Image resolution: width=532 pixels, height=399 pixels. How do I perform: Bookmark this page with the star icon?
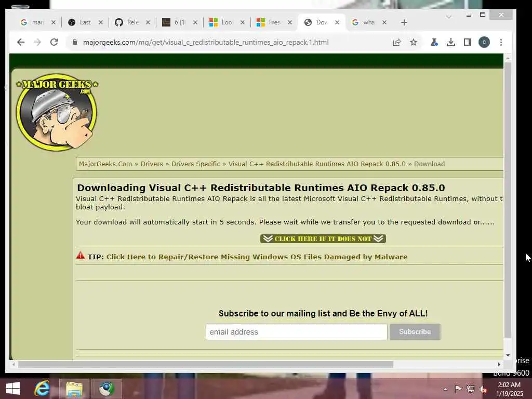(413, 42)
